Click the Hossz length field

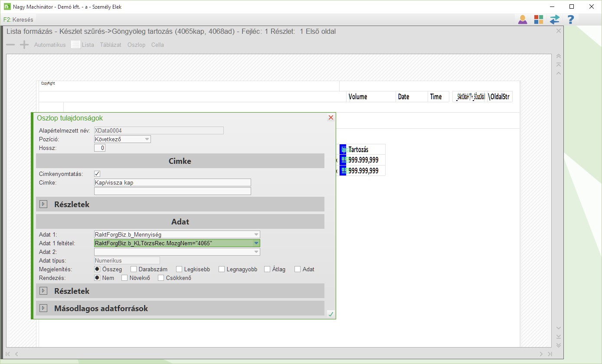tap(100, 148)
